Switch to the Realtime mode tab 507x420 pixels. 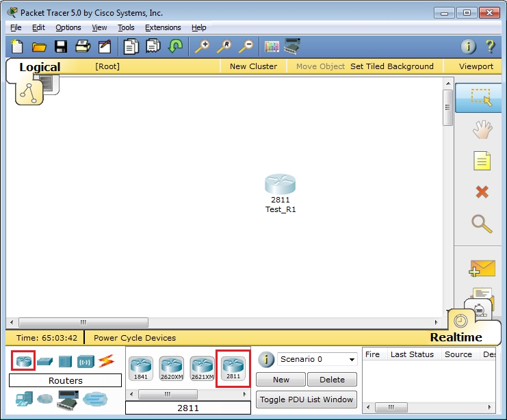tap(456, 337)
